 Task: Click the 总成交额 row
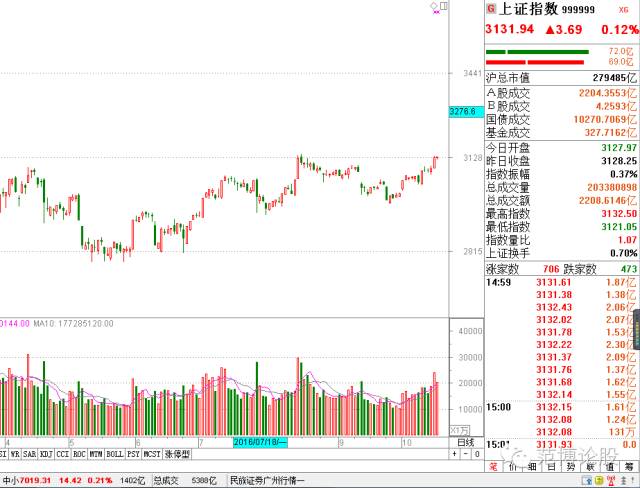(x=561, y=200)
